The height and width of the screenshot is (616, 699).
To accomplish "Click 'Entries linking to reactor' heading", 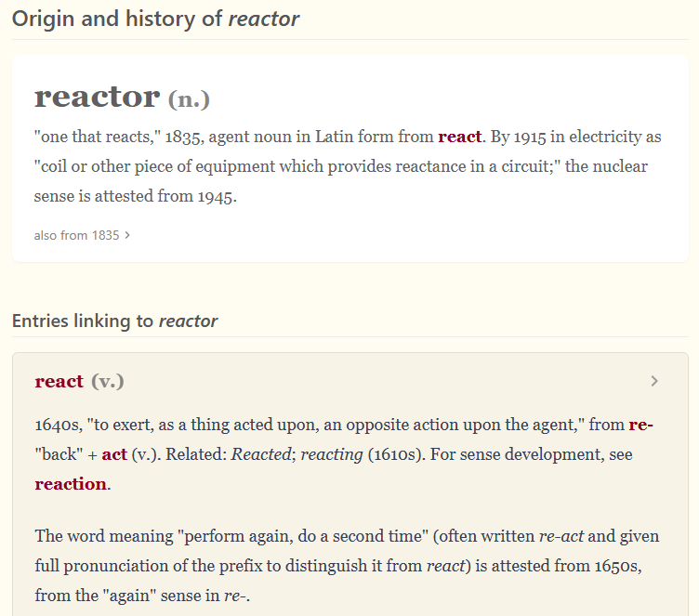I will (x=114, y=321).
